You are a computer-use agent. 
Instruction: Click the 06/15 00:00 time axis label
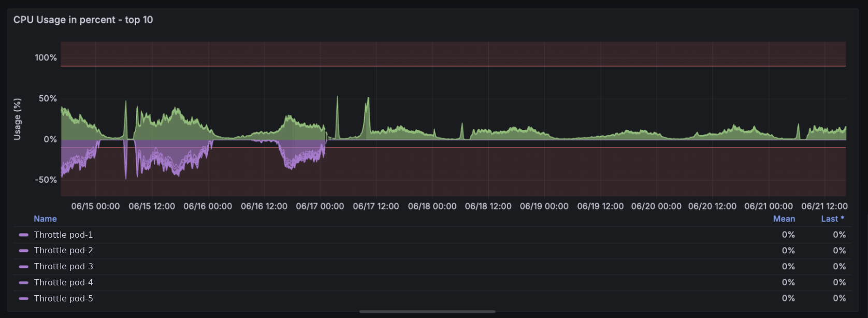(x=95, y=206)
